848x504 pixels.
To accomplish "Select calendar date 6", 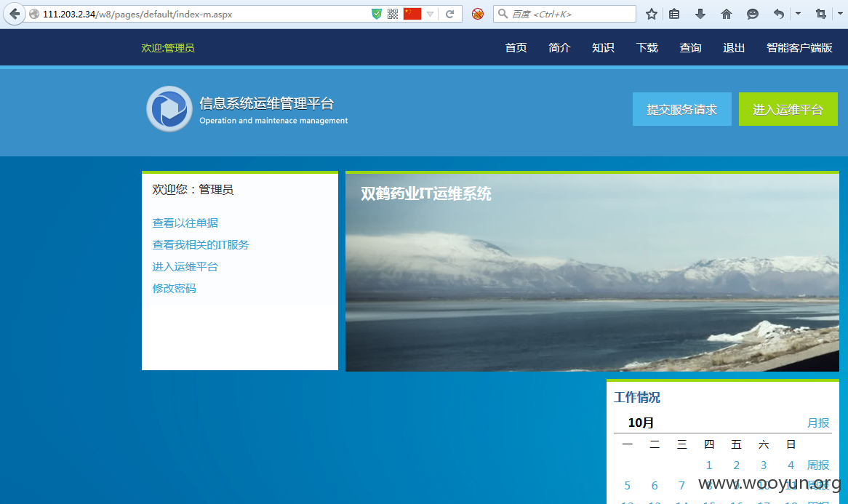I will (655, 486).
